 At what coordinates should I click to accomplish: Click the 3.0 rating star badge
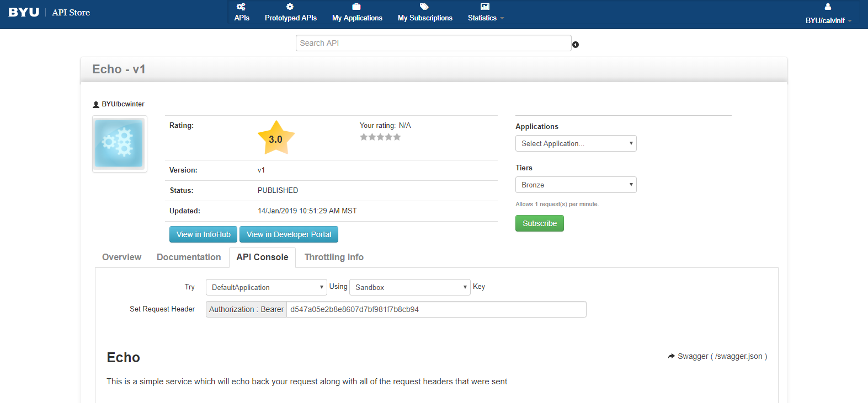(276, 138)
